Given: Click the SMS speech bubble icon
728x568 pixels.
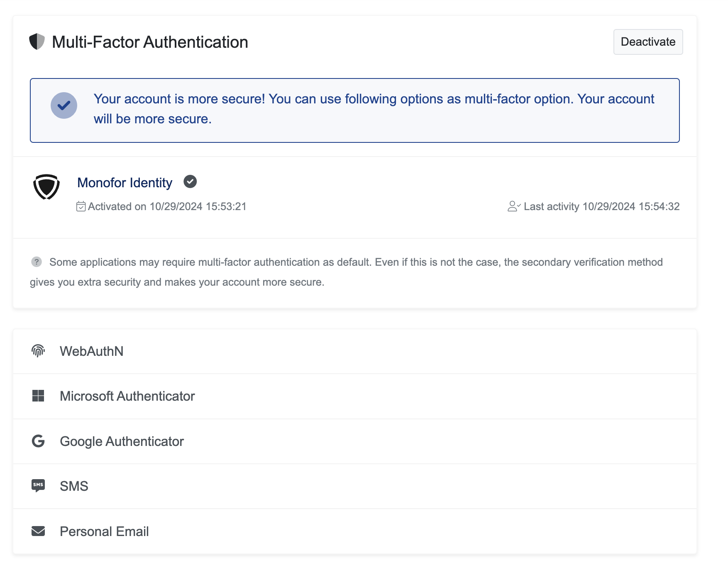Looking at the screenshot, I should (38, 486).
